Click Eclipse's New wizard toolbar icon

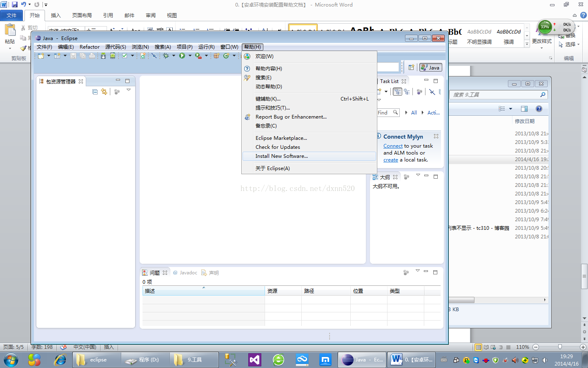tap(41, 56)
